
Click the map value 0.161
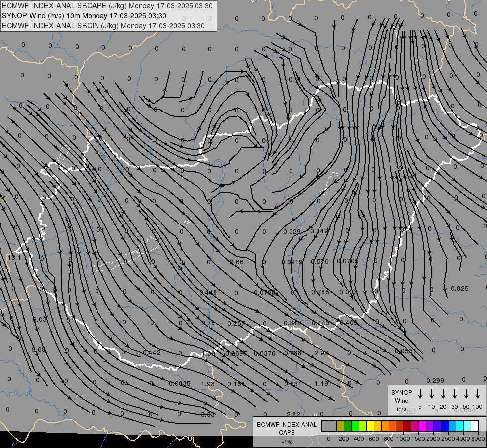(x=236, y=384)
